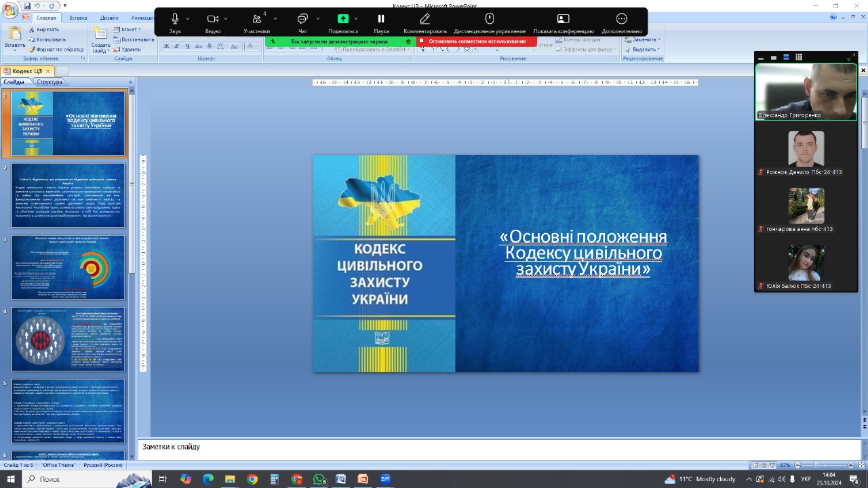Viewport: 868px width, 488px height.
Task: Click Остановить совместное использование button
Action: 477,41
